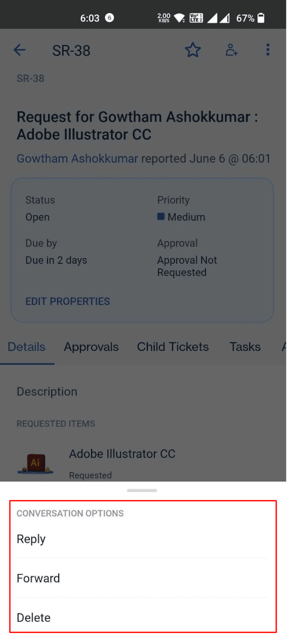Choose Forward from conversation options

click(x=142, y=578)
